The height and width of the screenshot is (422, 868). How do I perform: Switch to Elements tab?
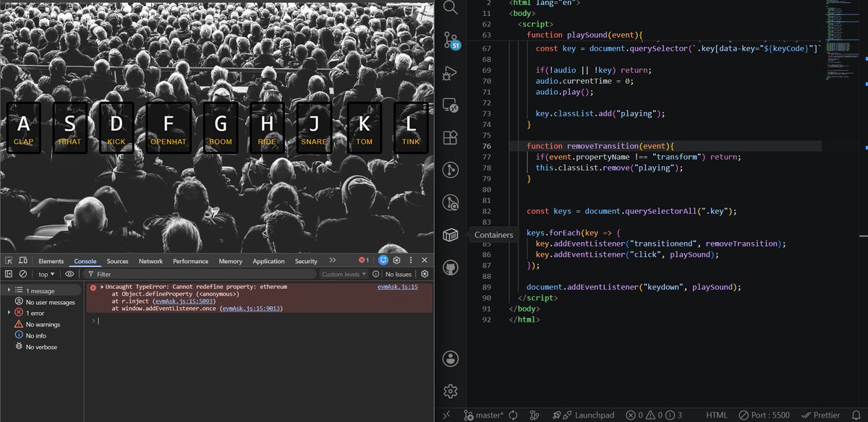click(x=51, y=261)
